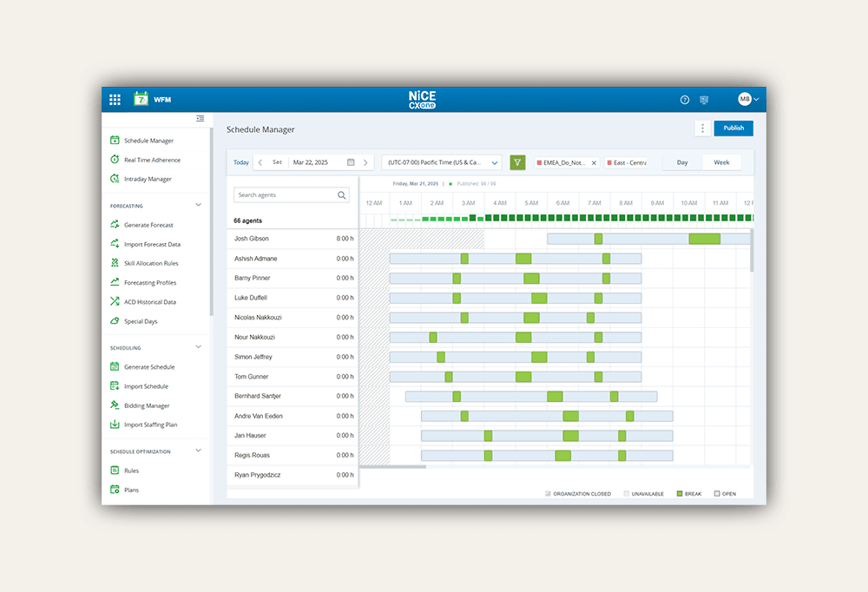
Task: Click the Bidding Manager icon
Action: (x=115, y=405)
